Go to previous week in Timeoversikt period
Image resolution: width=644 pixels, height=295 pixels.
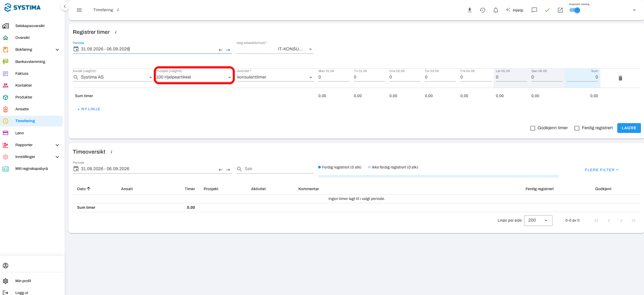(221, 169)
